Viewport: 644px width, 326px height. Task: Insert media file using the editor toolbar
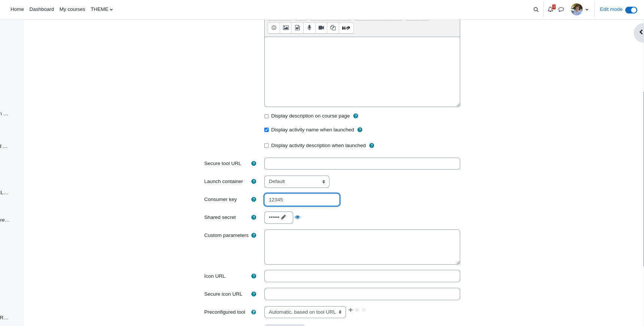(298, 28)
